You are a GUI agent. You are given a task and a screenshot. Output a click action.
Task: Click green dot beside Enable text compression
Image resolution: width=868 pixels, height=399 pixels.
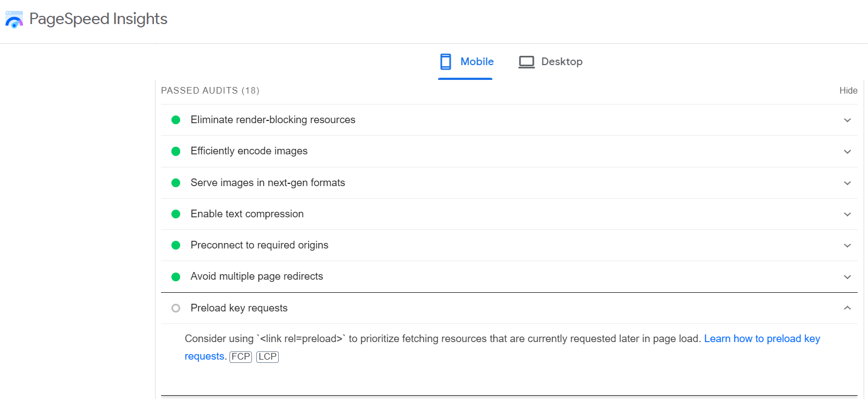tap(176, 214)
